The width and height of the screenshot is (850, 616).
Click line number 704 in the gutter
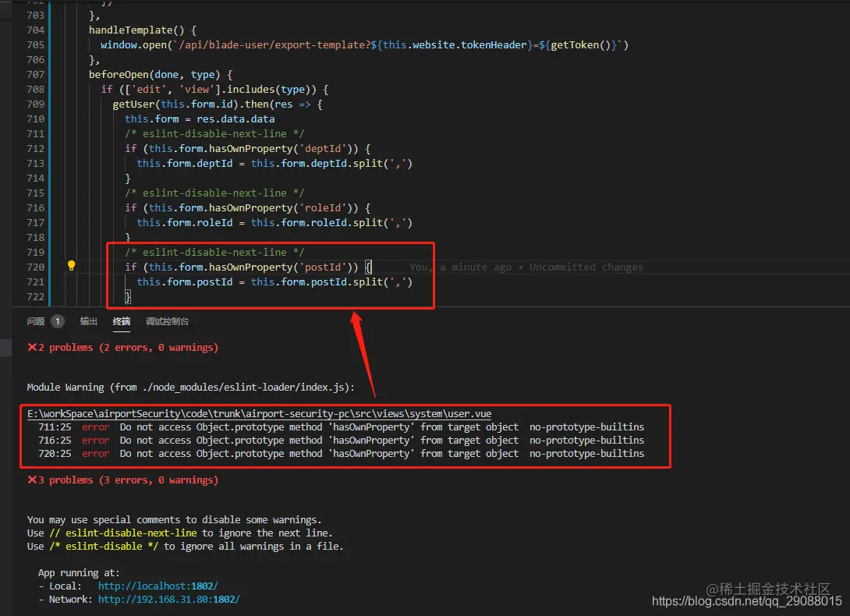(35, 30)
